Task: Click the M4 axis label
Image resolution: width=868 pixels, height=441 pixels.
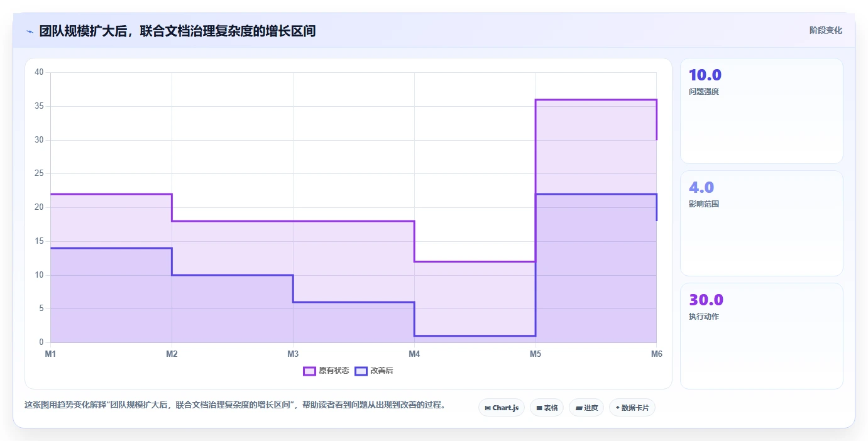Action: (x=414, y=354)
